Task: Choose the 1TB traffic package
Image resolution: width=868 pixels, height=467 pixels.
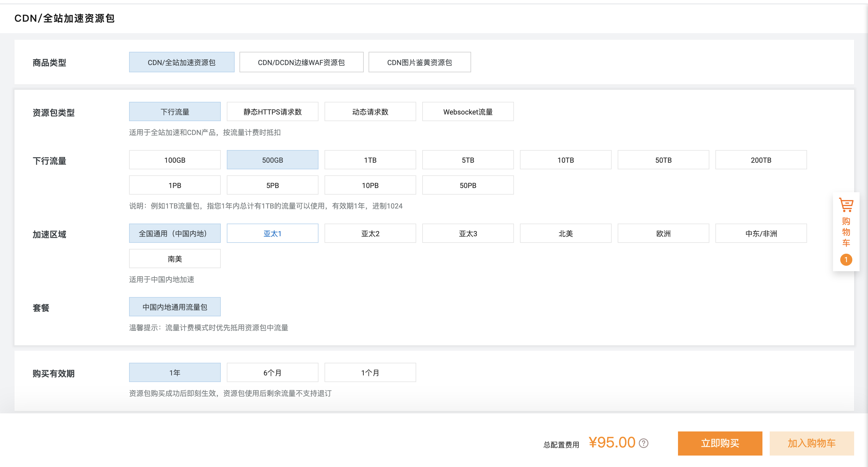Action: point(370,160)
